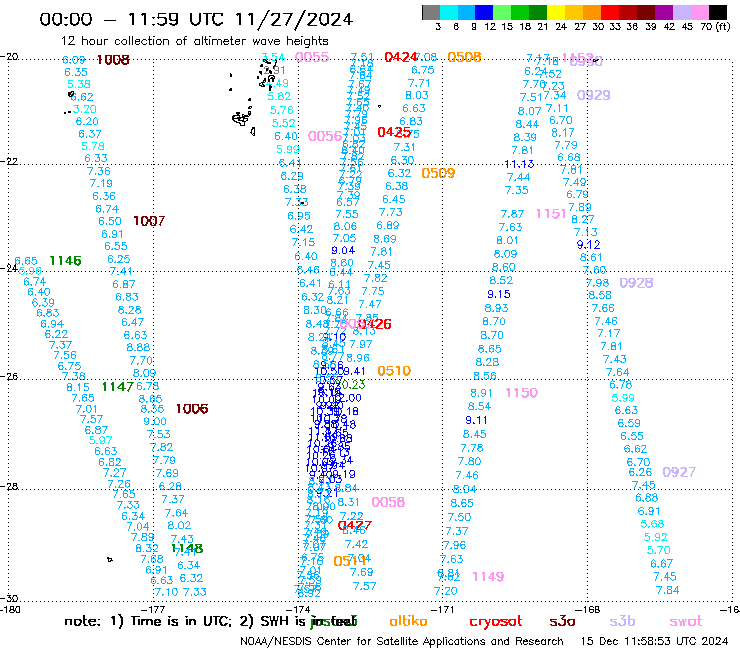The image size is (740, 650).
Task: Select the s3a pass time 1007
Action: (x=149, y=221)
